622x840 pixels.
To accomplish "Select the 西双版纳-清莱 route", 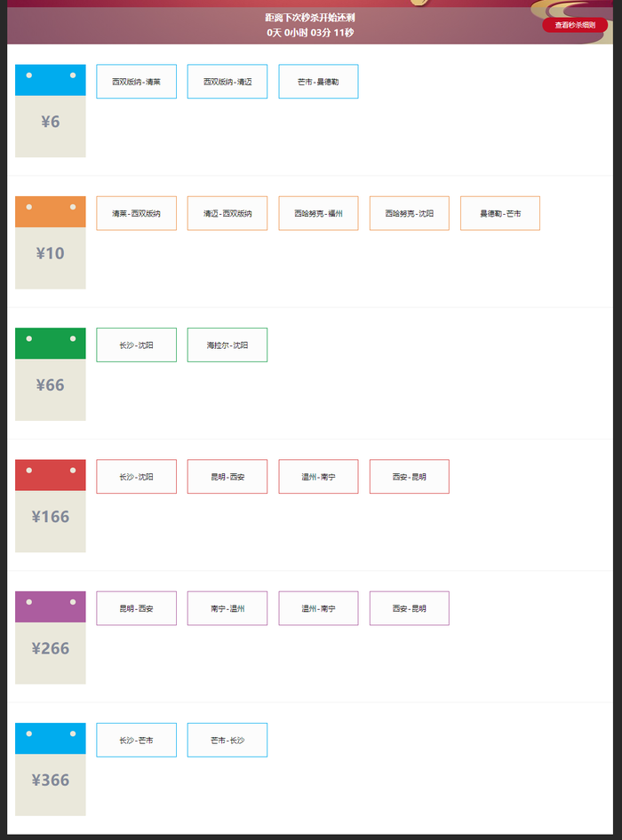I will click(136, 82).
